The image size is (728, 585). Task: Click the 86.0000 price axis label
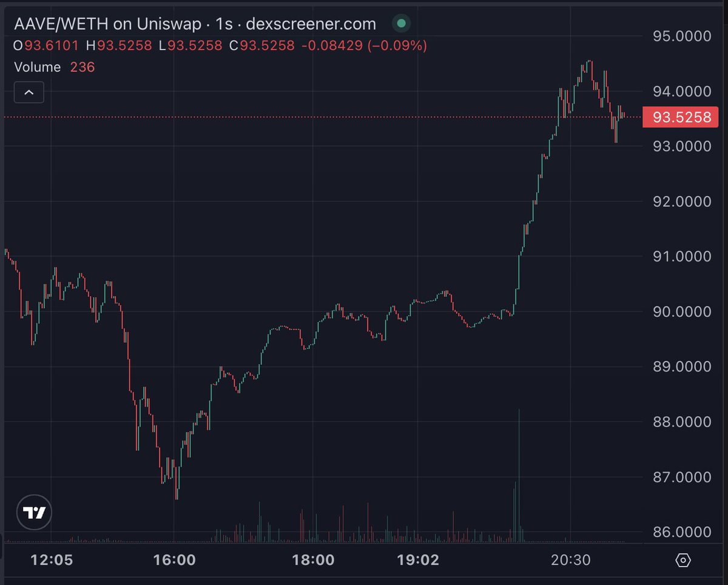pos(680,532)
